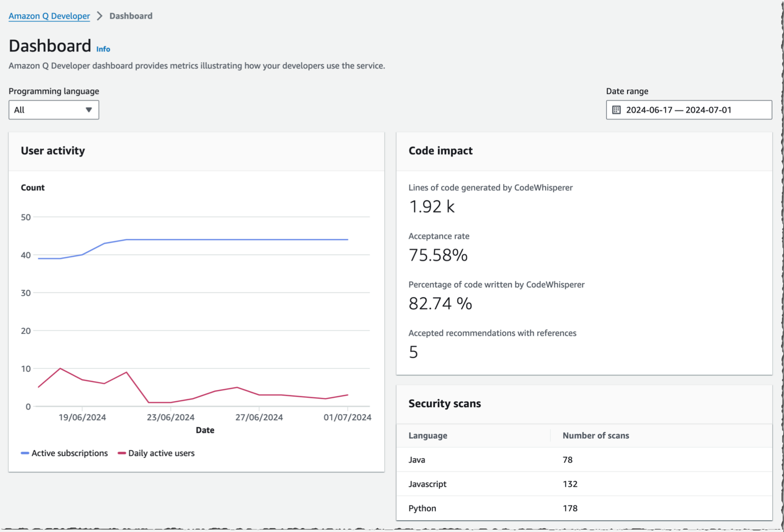Click the 178 scans value
Screen dimensions: 784x532
tap(570, 508)
